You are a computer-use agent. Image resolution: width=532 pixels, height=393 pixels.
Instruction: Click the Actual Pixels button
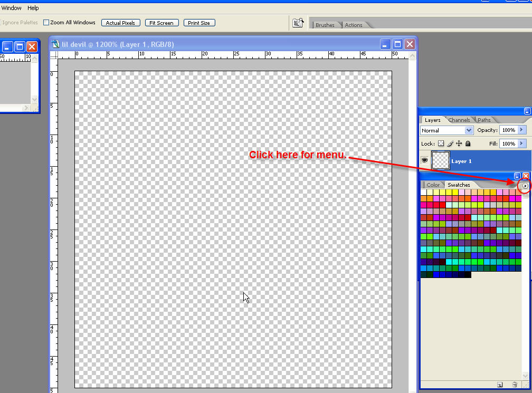coord(120,23)
